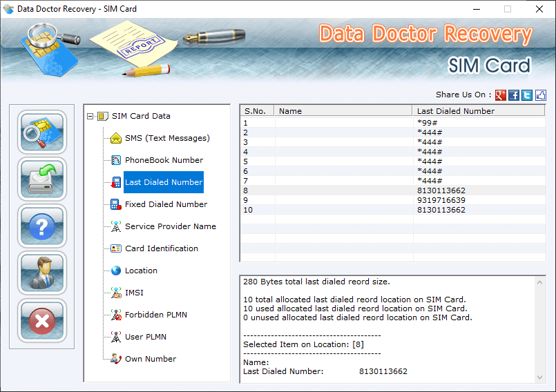This screenshot has height=392, width=556.
Task: Select row 4 with *444#
Action: [x=393, y=152]
